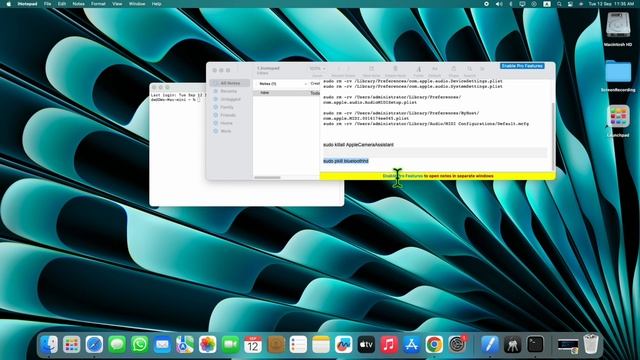This screenshot has height=360, width=640.
Task: Click the volume icon in menu bar
Action: coord(499,4)
